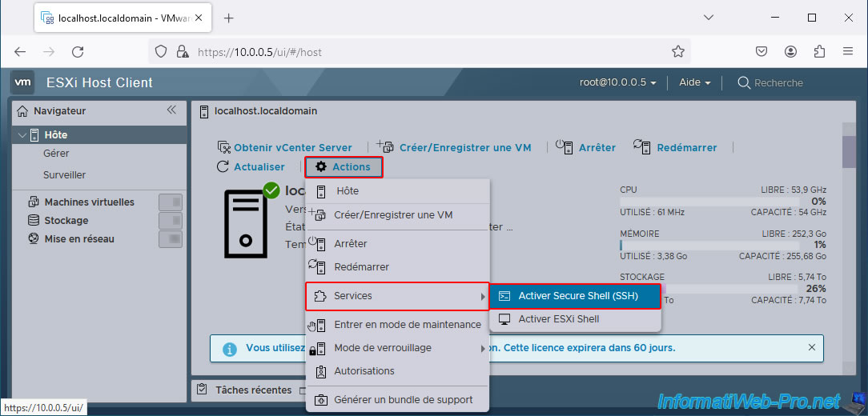Choose Activer ESXi Shell option
This screenshot has width=868, height=416.
tap(558, 319)
